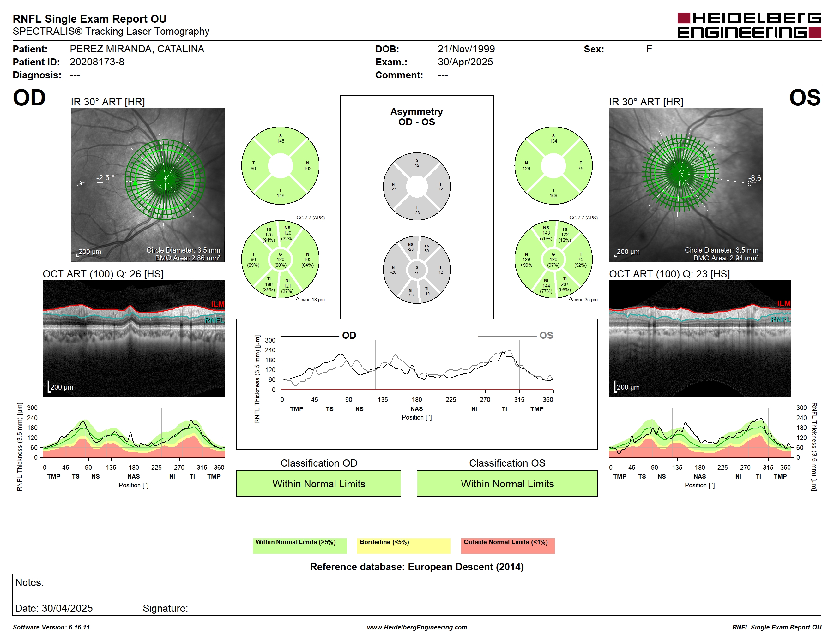Click the red ILM label on the OD scan
This screenshot has width=834, height=644.
[218, 304]
